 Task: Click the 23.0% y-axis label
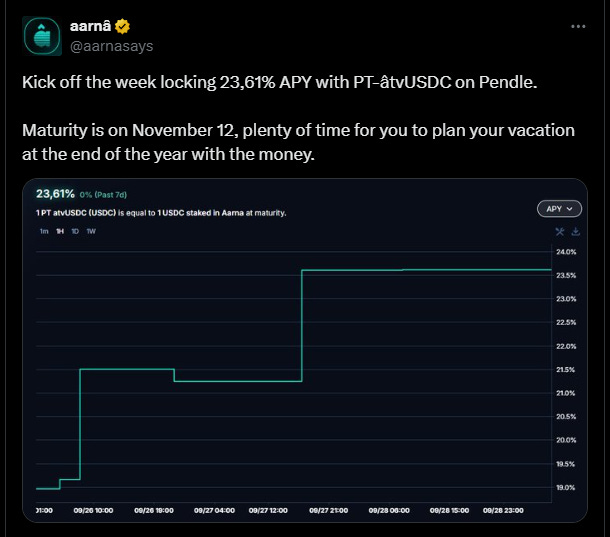(x=566, y=299)
